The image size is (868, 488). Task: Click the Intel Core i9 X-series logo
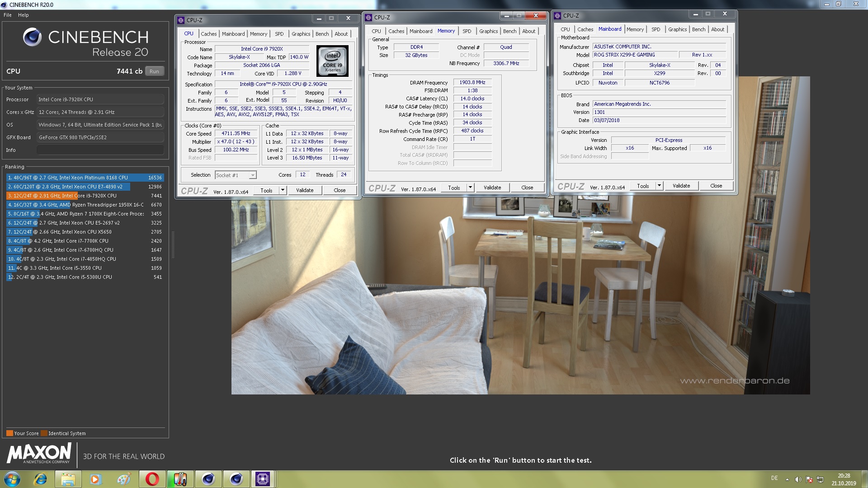(332, 61)
